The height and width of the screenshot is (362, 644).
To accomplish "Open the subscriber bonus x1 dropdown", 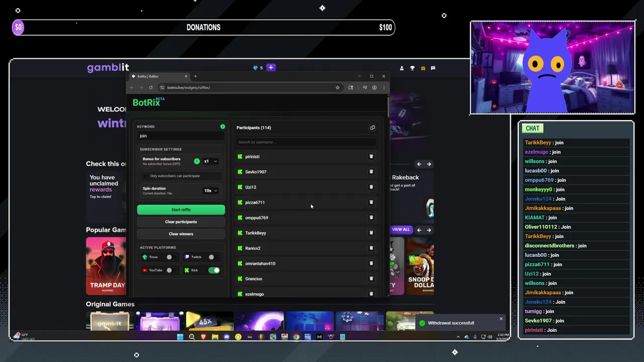I will pyautogui.click(x=210, y=161).
